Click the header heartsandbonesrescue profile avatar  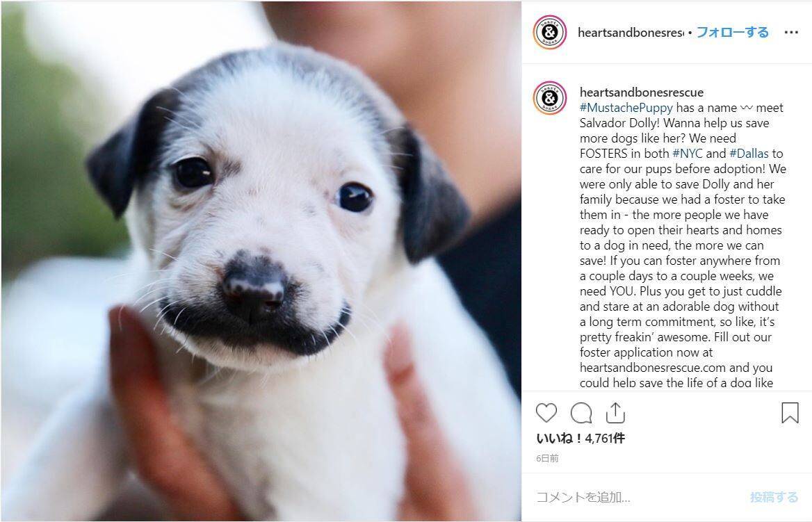549,32
